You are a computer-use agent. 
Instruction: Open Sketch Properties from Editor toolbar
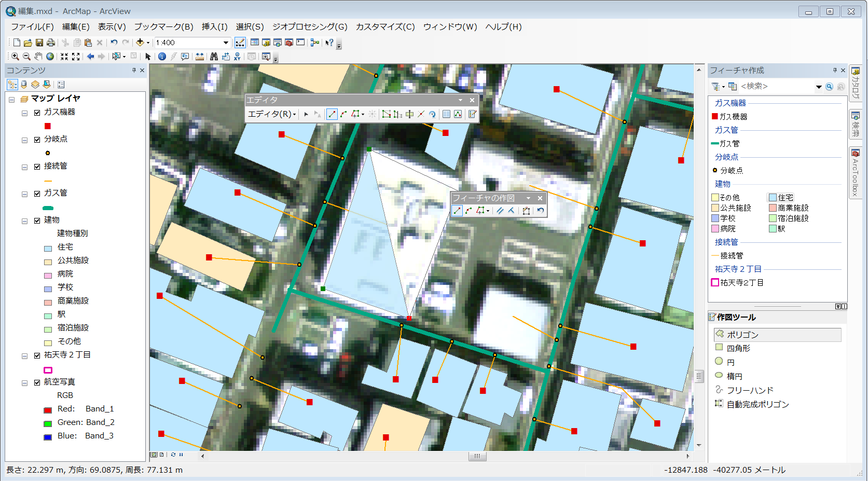[x=458, y=114]
